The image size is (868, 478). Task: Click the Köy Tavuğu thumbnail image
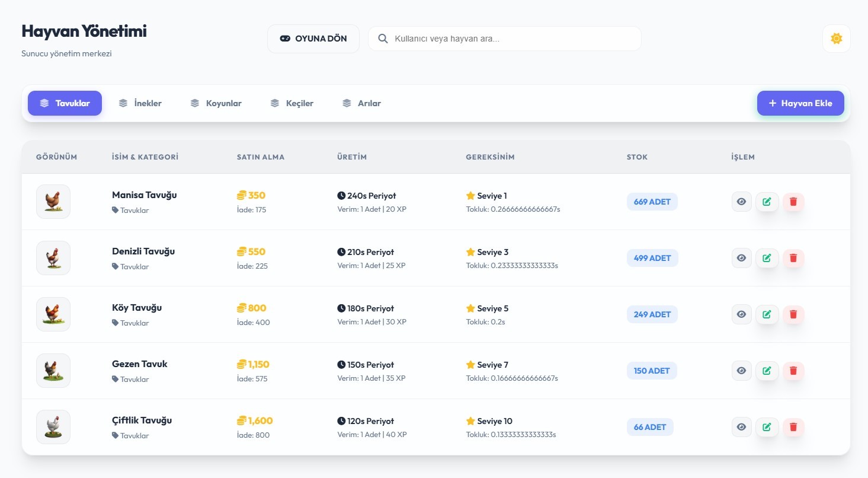(x=53, y=314)
